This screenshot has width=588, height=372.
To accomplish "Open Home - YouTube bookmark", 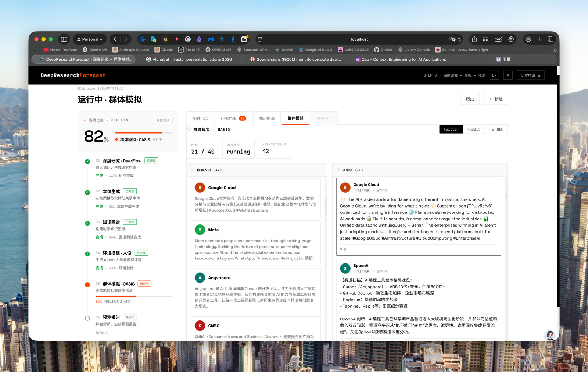I will pyautogui.click(x=60, y=50).
